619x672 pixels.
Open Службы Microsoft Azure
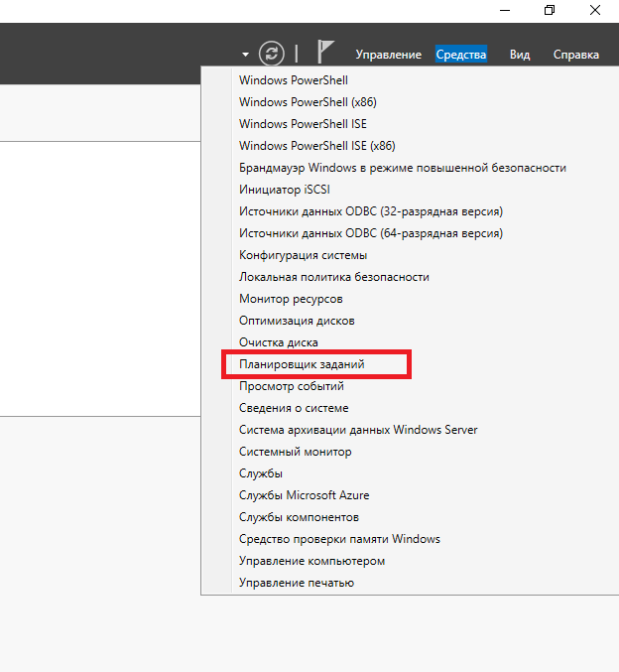click(304, 495)
